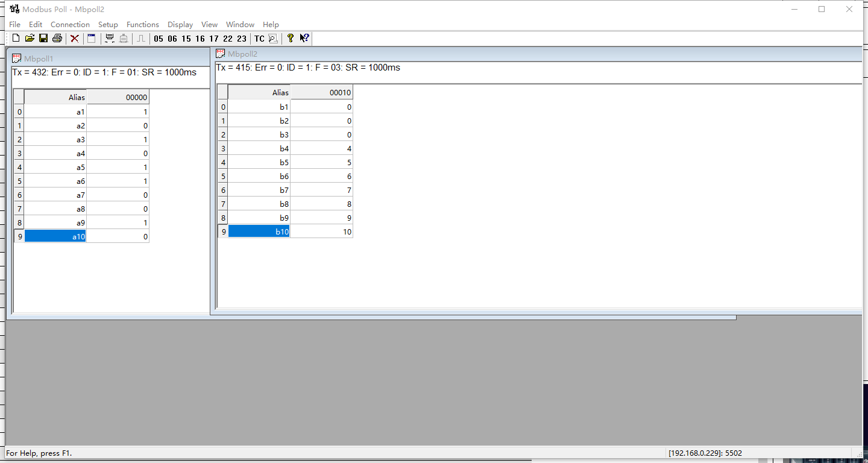Viewport: 868px width, 463px height.
Task: Open the Setup menu
Action: pos(108,25)
